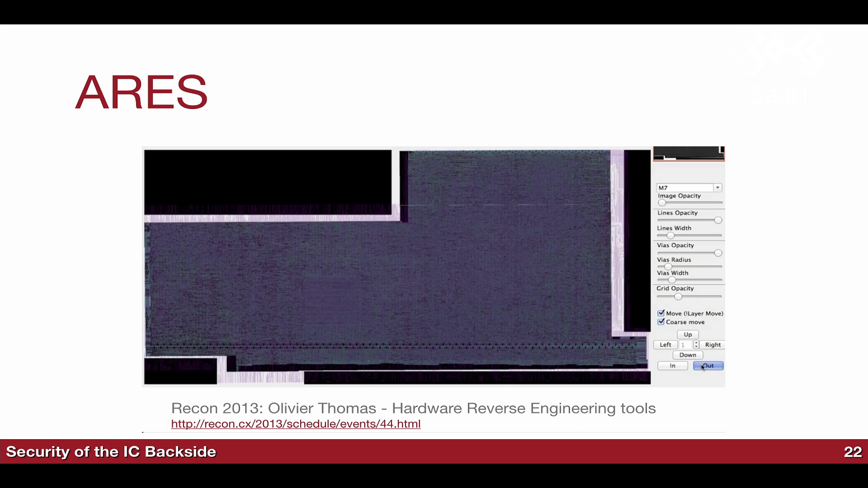Screen dimensions: 868x488
Task: Adjust the Vias Opacity slider handle
Action: (x=718, y=253)
